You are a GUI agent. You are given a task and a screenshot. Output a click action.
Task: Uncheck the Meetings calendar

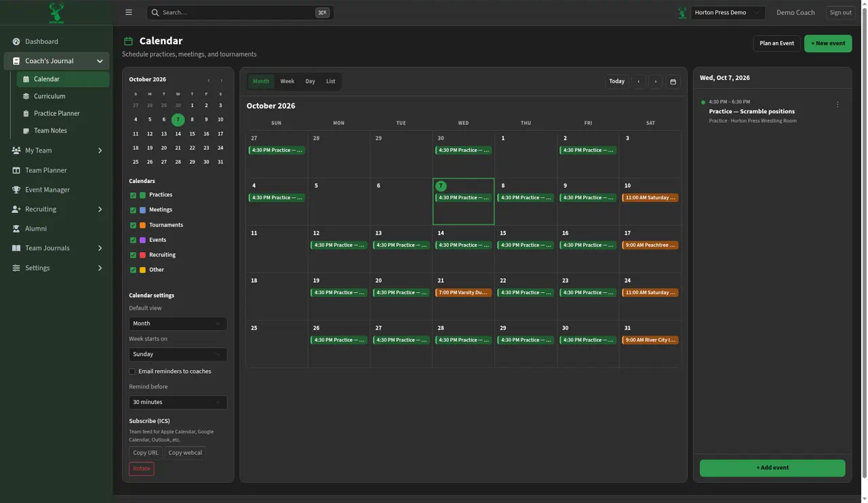[133, 210]
